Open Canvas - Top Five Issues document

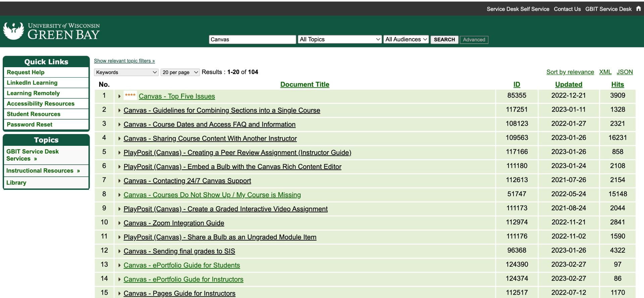[x=177, y=96]
